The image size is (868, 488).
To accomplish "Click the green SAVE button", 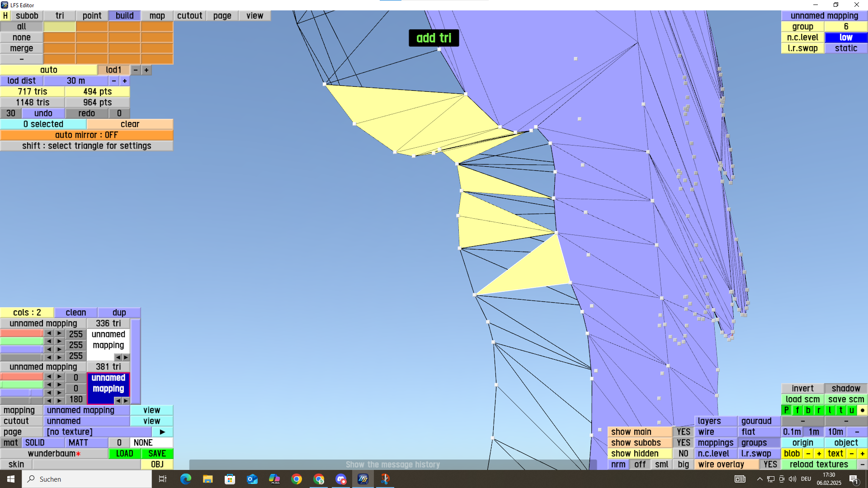I will tap(157, 454).
